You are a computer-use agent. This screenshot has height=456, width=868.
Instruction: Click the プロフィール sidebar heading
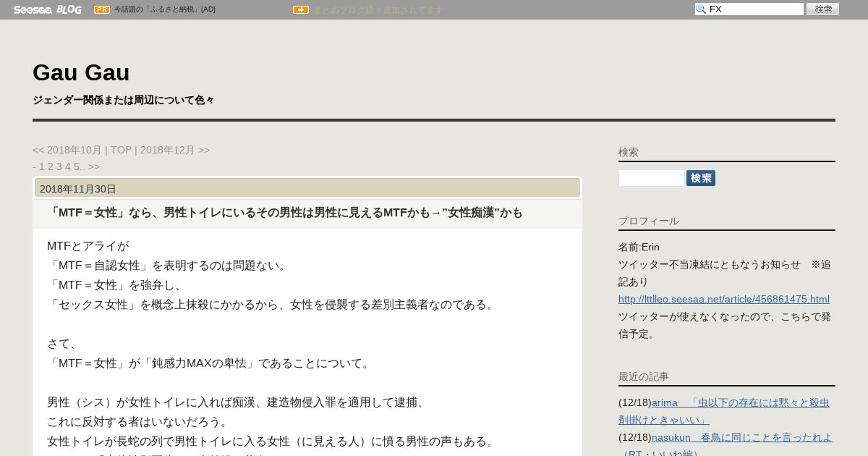point(649,221)
